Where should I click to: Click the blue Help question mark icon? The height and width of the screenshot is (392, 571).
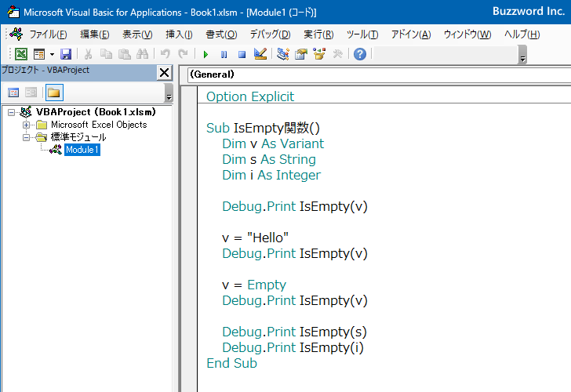point(359,54)
